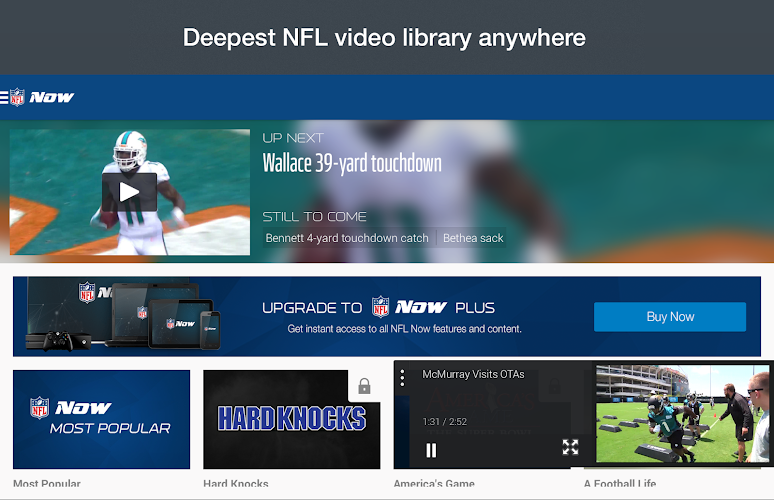Open mini player options three-dot menu
Image resolution: width=774 pixels, height=500 pixels.
(402, 378)
